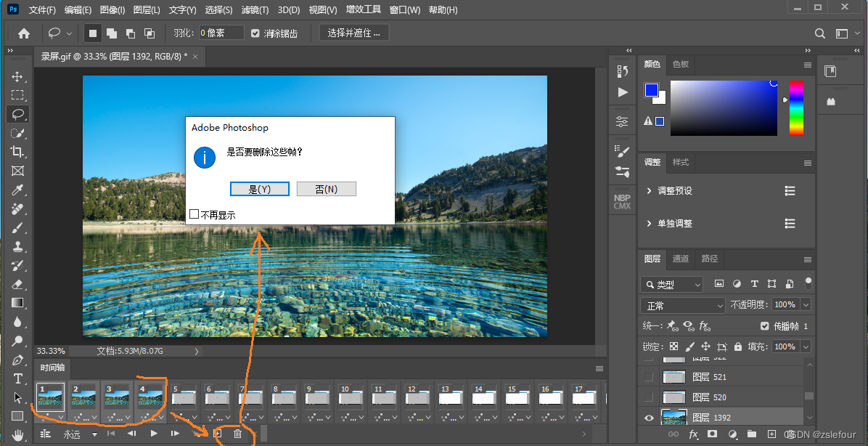The height and width of the screenshot is (446, 868).
Task: Select the Crop tool
Action: (17, 152)
